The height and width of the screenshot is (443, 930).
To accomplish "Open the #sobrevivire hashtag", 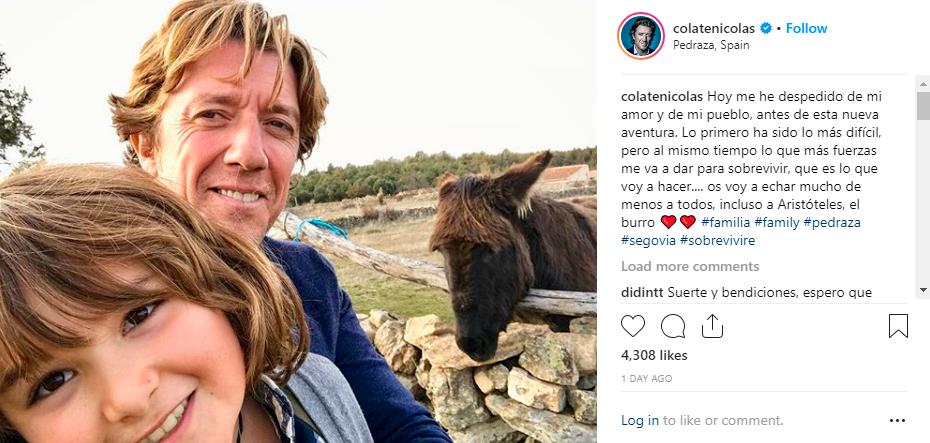I will tap(717, 240).
